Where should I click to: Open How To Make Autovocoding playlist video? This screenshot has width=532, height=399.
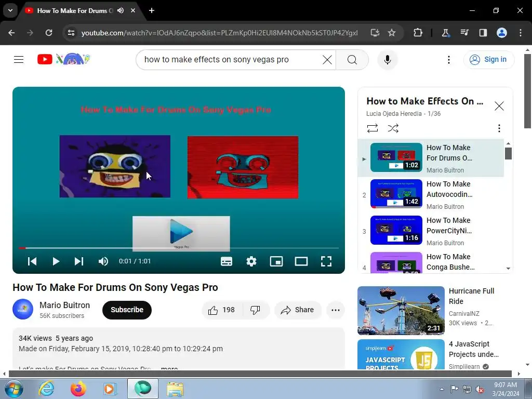[431, 195]
